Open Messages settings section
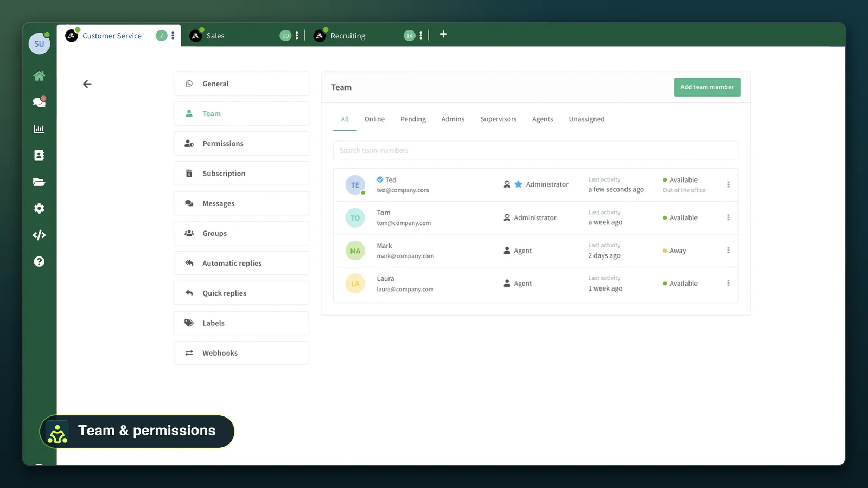Screen dimensions: 868x488 pos(241,203)
